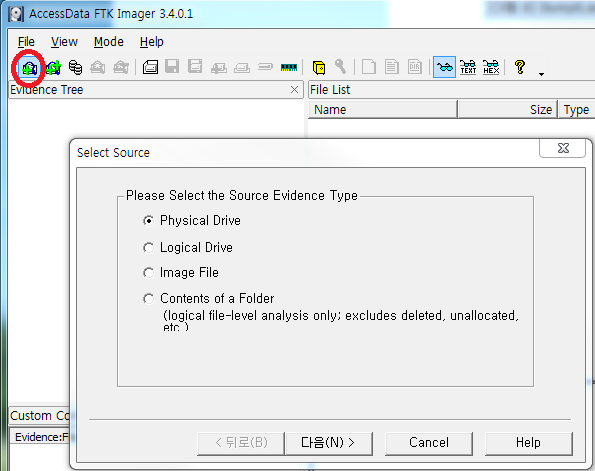The height and width of the screenshot is (471, 595).
Task: Click the Obtain Protected Files safe icon
Action: point(319,68)
